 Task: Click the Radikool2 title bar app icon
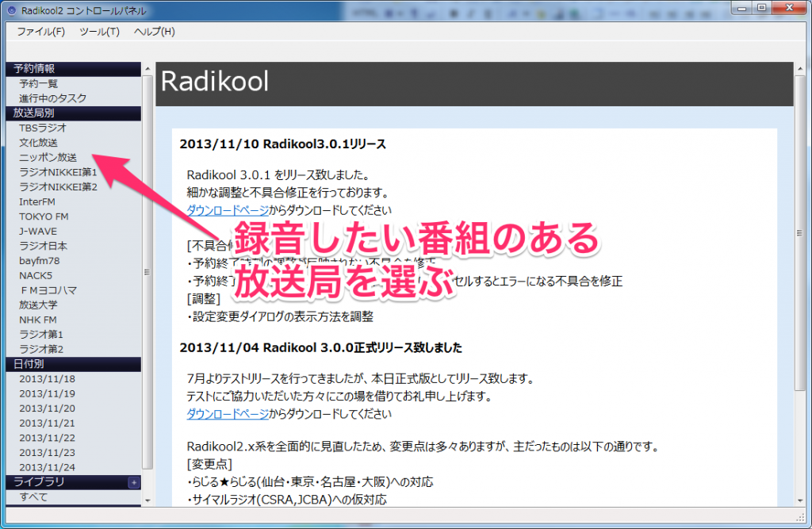point(11,10)
